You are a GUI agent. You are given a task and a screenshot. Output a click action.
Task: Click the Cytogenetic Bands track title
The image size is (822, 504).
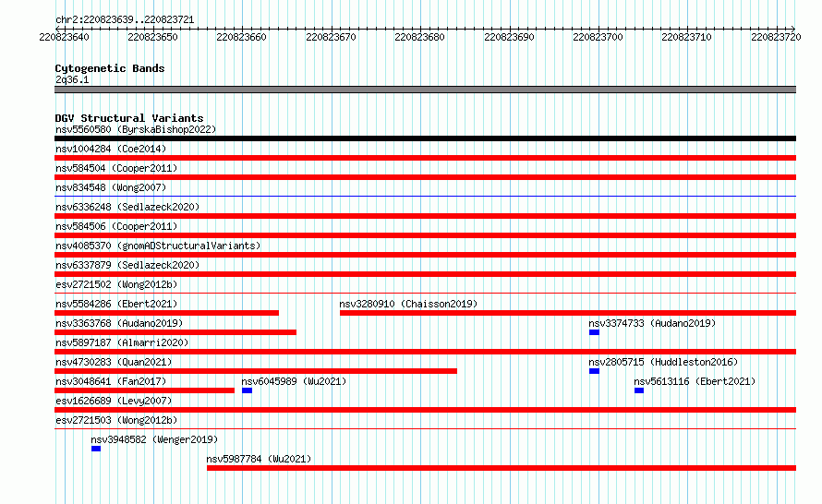tap(110, 68)
